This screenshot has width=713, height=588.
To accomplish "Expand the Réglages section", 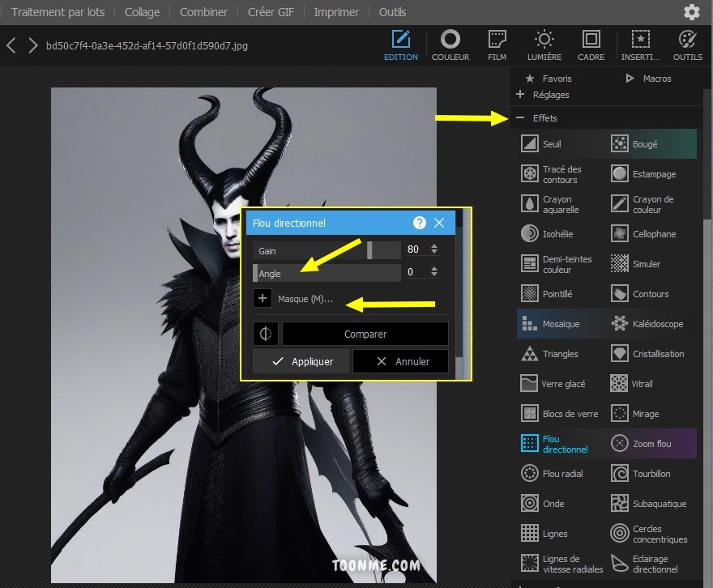I will coord(544,95).
